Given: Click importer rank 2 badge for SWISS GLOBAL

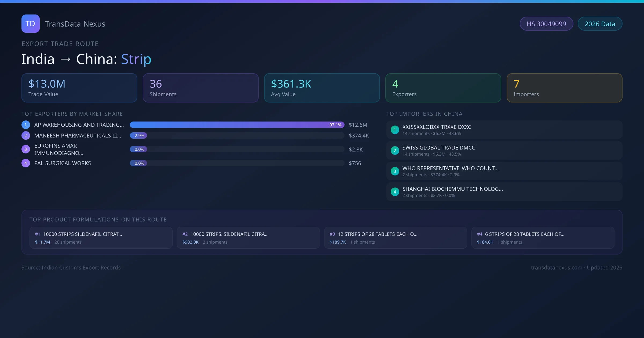Looking at the screenshot, I should pos(395,150).
